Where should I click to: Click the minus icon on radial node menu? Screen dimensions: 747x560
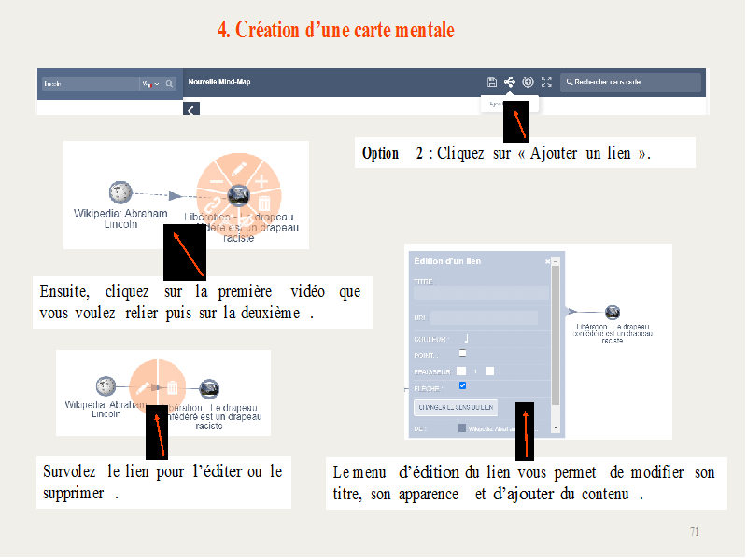216,179
